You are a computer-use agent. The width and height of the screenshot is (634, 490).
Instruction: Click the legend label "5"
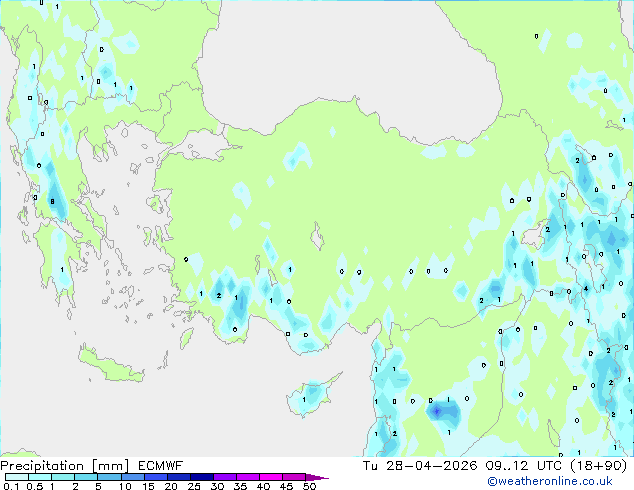click(x=98, y=486)
